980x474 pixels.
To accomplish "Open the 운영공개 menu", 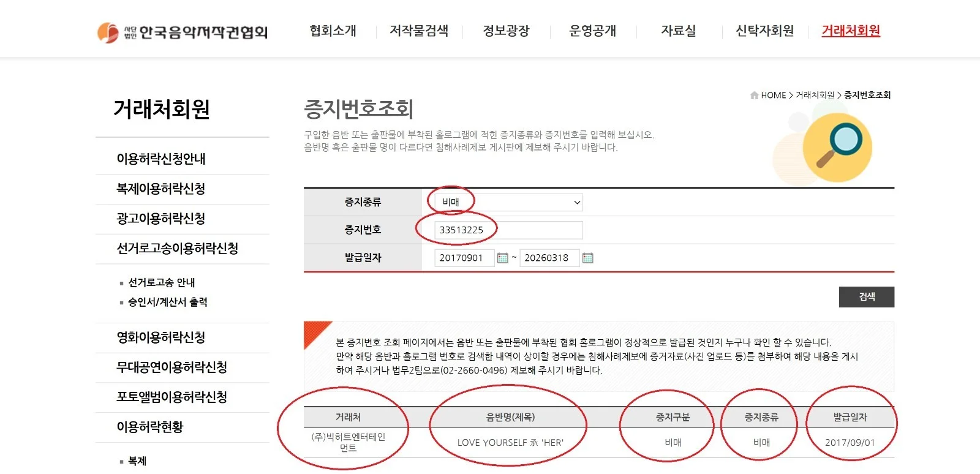I will coord(592,31).
